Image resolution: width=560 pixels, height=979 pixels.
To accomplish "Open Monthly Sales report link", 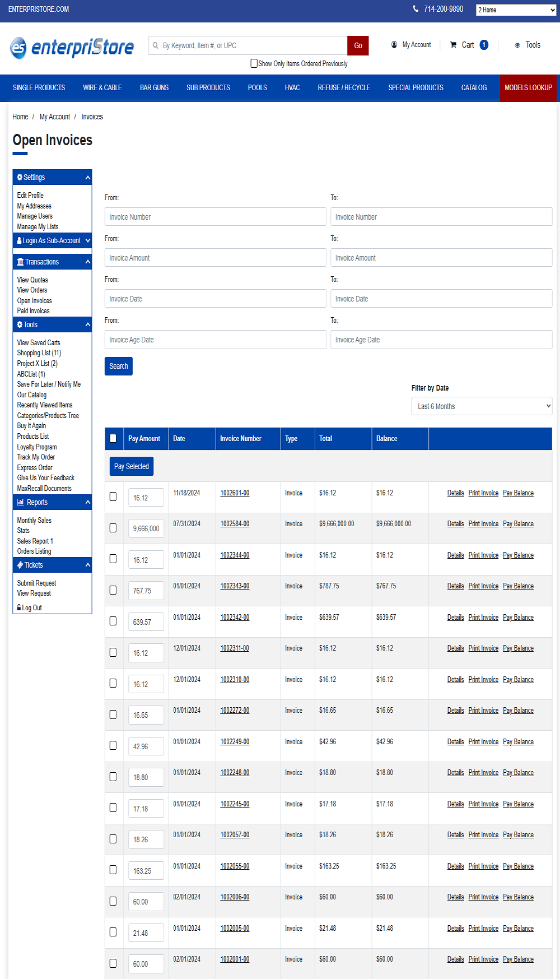I will [34, 521].
